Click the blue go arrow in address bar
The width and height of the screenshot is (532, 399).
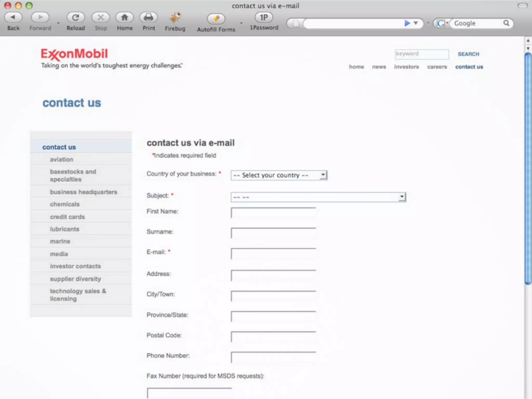407,23
